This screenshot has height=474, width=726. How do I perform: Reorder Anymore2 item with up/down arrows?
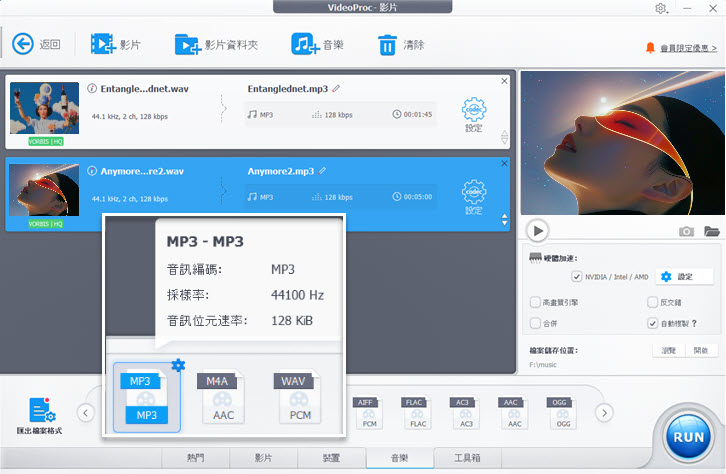(x=504, y=219)
